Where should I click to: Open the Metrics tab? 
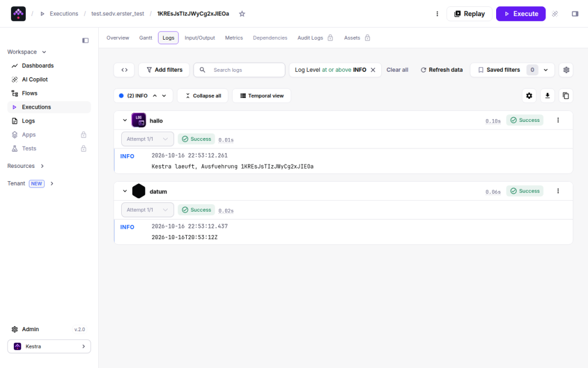tap(234, 38)
